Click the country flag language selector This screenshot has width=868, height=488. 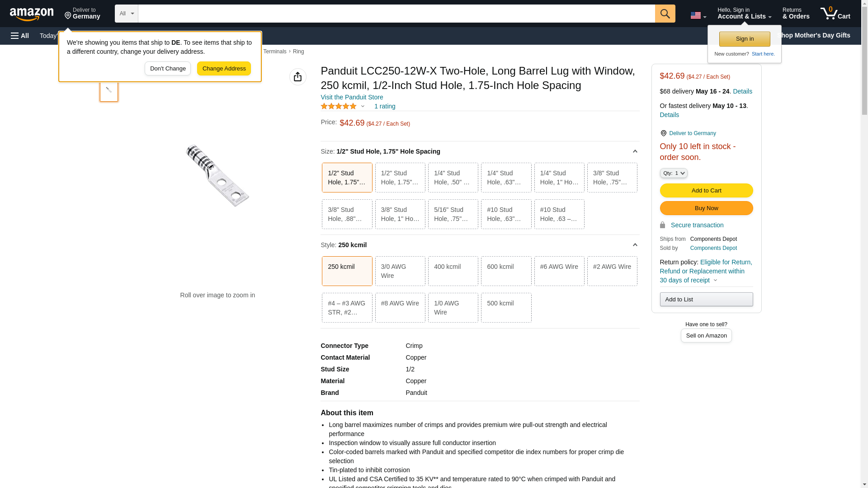[698, 15]
